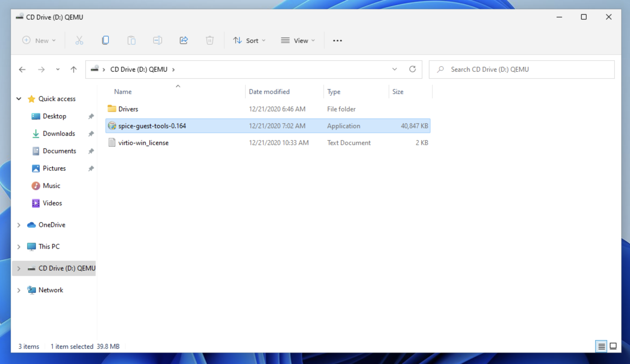The width and height of the screenshot is (630, 364).
Task: Click the Cut scissors icon
Action: tap(79, 40)
